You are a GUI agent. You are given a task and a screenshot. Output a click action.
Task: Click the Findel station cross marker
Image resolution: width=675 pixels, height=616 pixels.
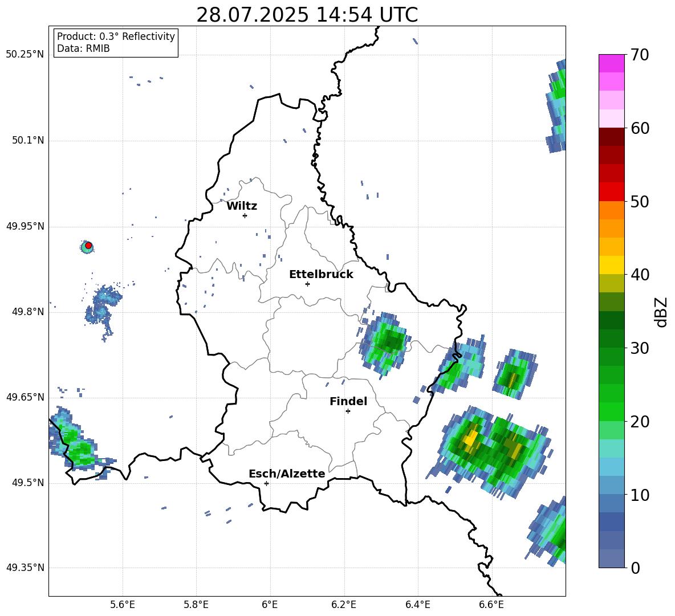pos(348,411)
